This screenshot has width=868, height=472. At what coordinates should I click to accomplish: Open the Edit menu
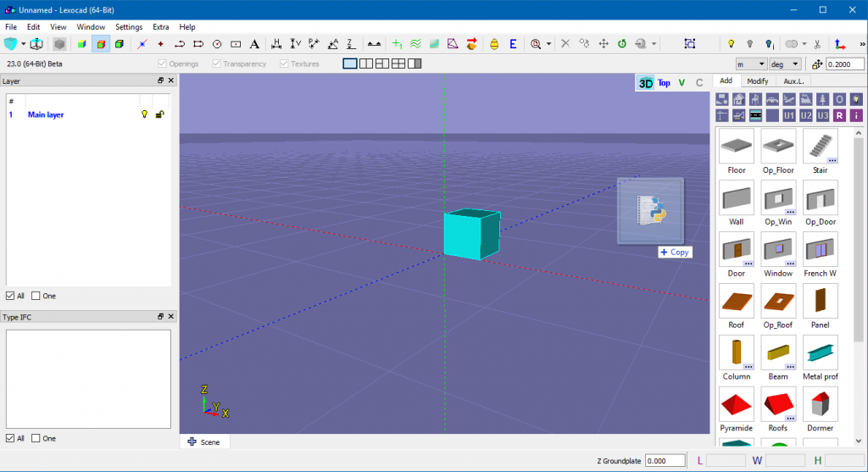[33, 26]
